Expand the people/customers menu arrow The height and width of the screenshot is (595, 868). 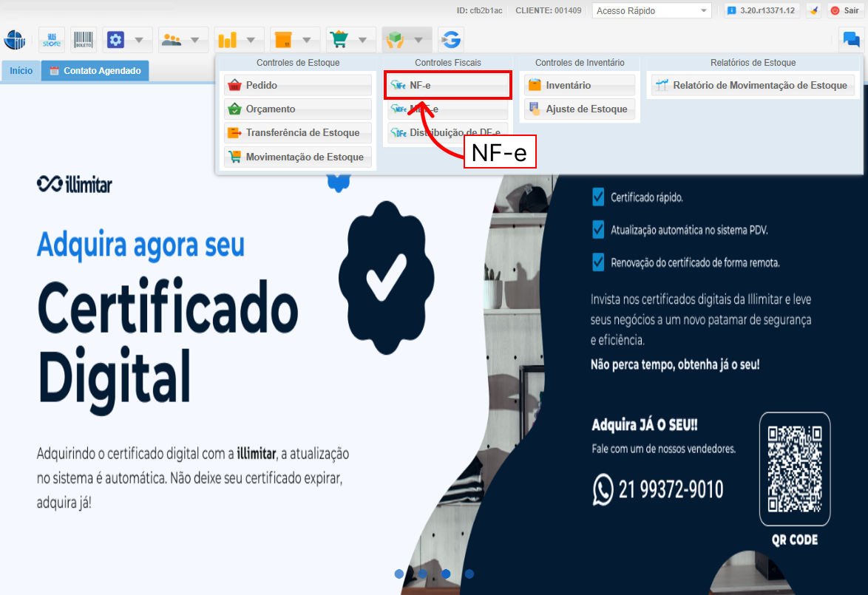[195, 40]
